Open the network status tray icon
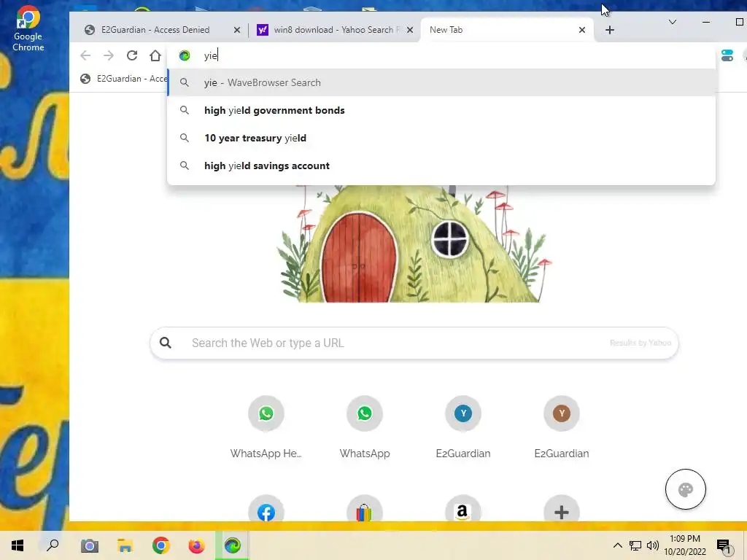This screenshot has height=560, width=747. tap(635, 545)
